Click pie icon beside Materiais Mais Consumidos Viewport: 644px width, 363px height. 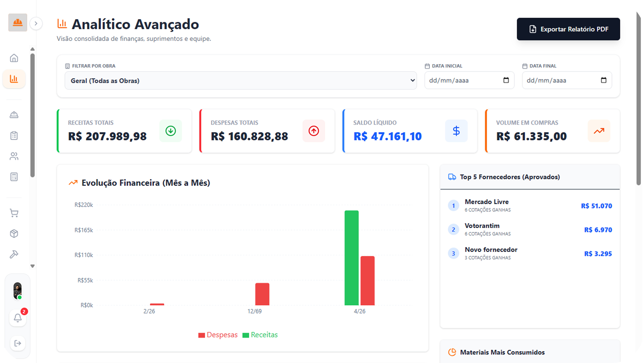pos(452,352)
